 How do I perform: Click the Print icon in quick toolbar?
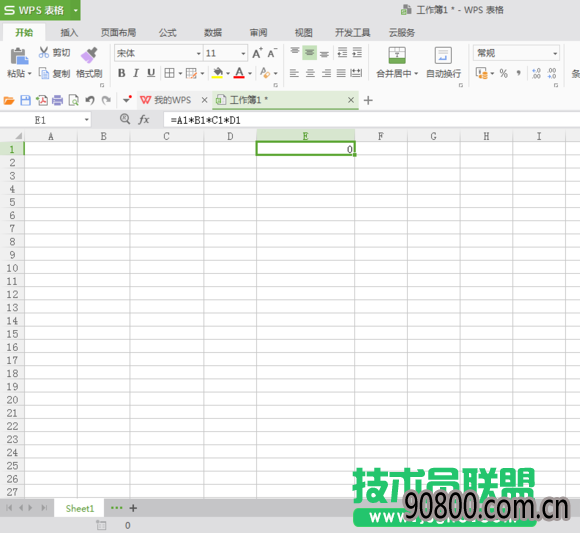click(57, 100)
